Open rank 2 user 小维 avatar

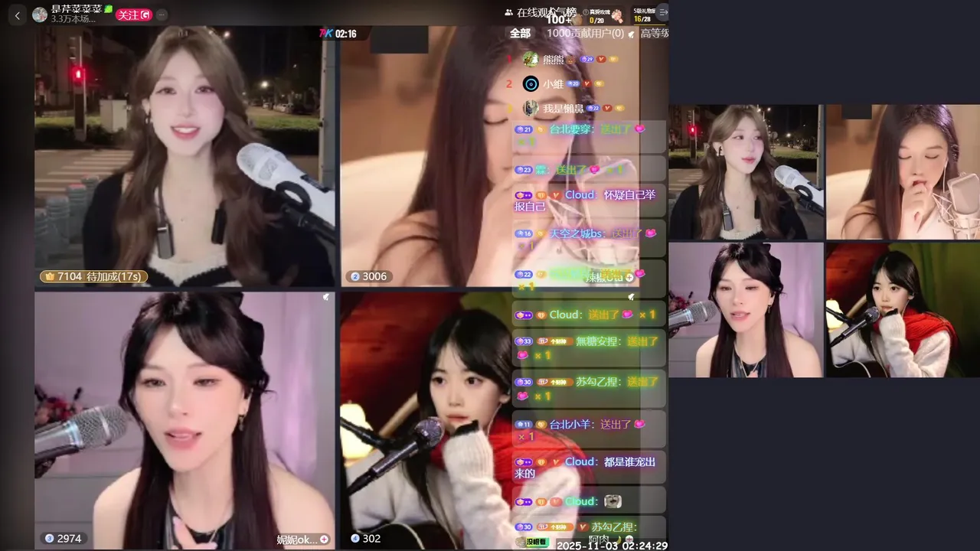coord(531,83)
